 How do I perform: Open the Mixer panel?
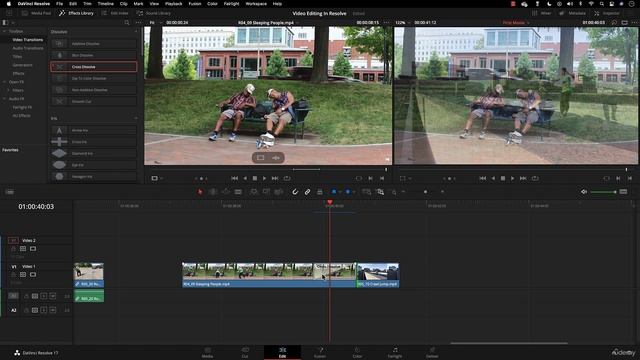click(x=542, y=13)
